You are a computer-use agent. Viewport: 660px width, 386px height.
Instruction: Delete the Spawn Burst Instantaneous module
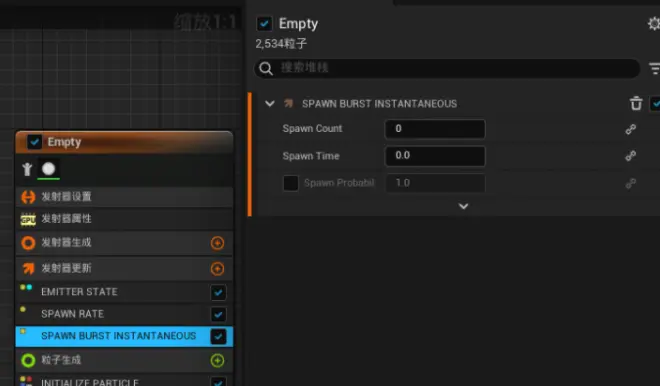click(x=636, y=103)
